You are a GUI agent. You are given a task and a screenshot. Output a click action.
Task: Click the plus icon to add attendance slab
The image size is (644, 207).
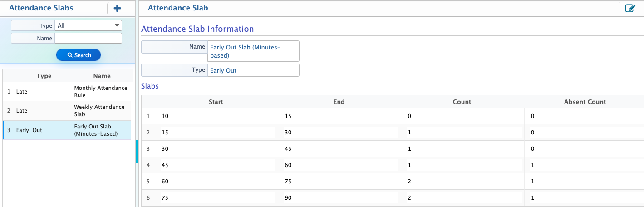point(117,8)
